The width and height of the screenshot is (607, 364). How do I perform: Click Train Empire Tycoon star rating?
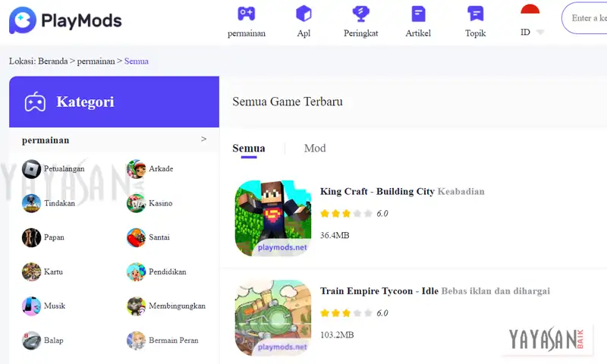point(346,313)
